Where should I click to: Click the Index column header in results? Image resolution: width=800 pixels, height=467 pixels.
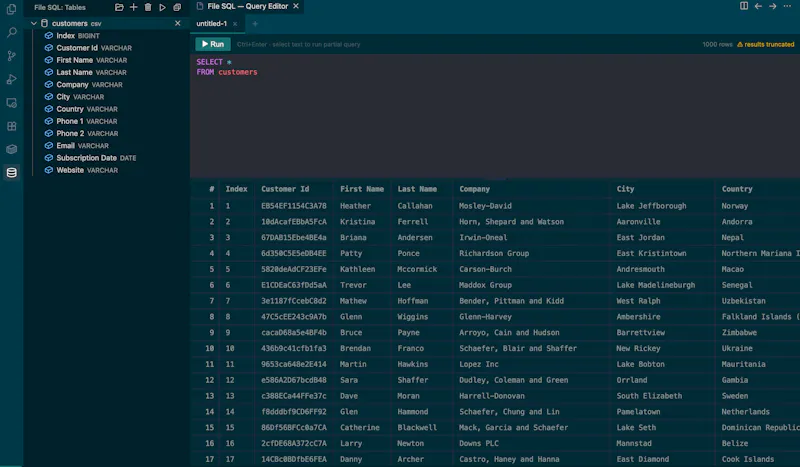click(236, 189)
